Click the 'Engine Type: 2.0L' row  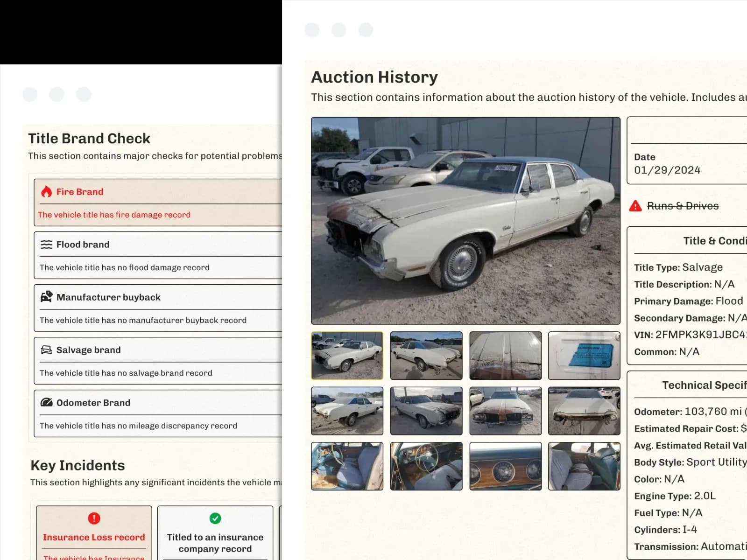(x=675, y=496)
